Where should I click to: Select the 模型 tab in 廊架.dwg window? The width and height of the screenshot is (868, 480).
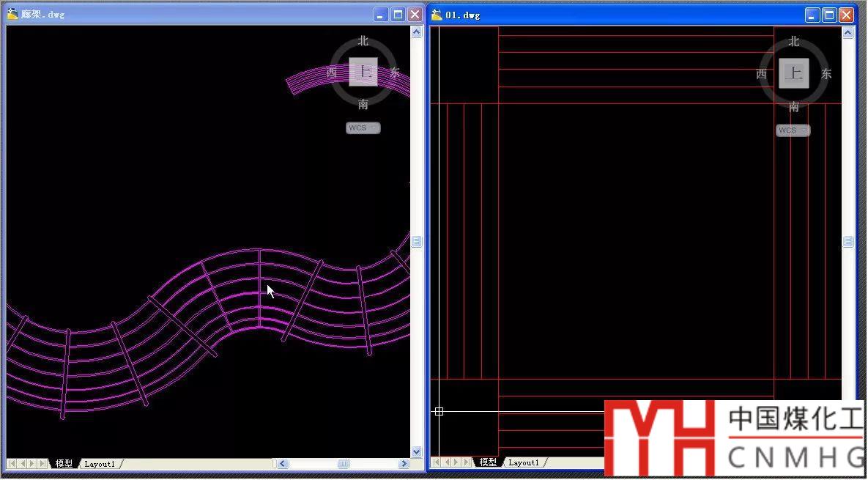pos(64,464)
